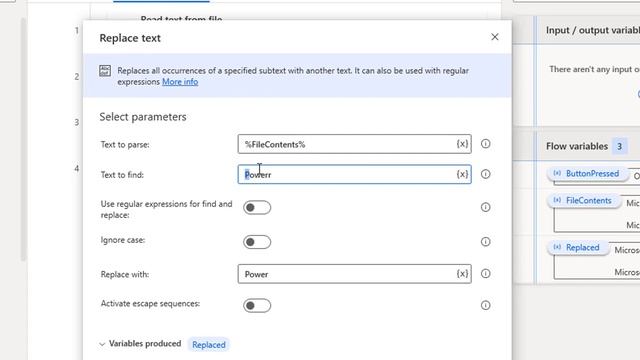The image size is (640, 360).
Task: Toggle the Ignore case switch
Action: (257, 242)
